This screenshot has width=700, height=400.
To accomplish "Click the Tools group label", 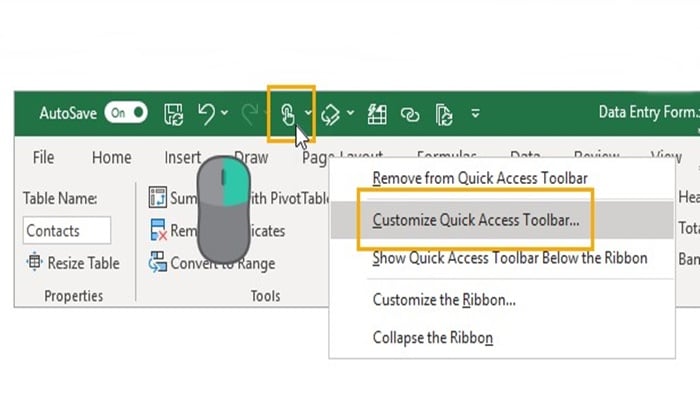I will click(x=265, y=296).
